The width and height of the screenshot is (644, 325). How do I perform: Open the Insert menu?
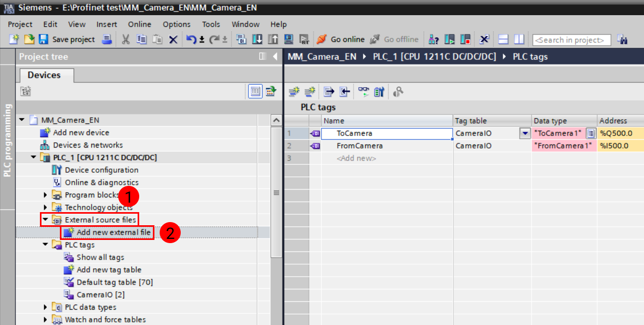tap(107, 24)
